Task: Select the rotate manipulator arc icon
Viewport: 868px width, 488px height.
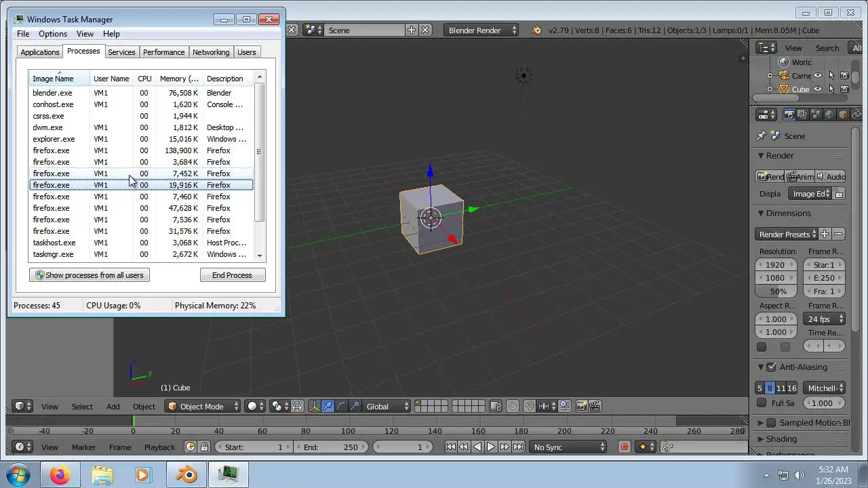Action: pyautogui.click(x=342, y=406)
